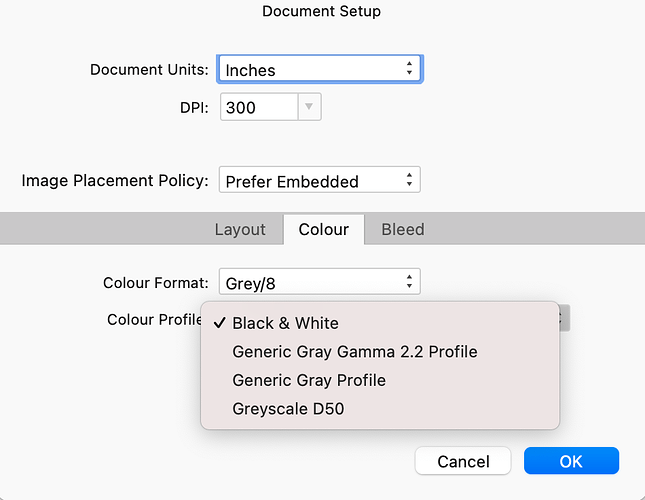Select Generic Gray Gamma 2.2 Profile
The height and width of the screenshot is (500, 645).
point(354,352)
